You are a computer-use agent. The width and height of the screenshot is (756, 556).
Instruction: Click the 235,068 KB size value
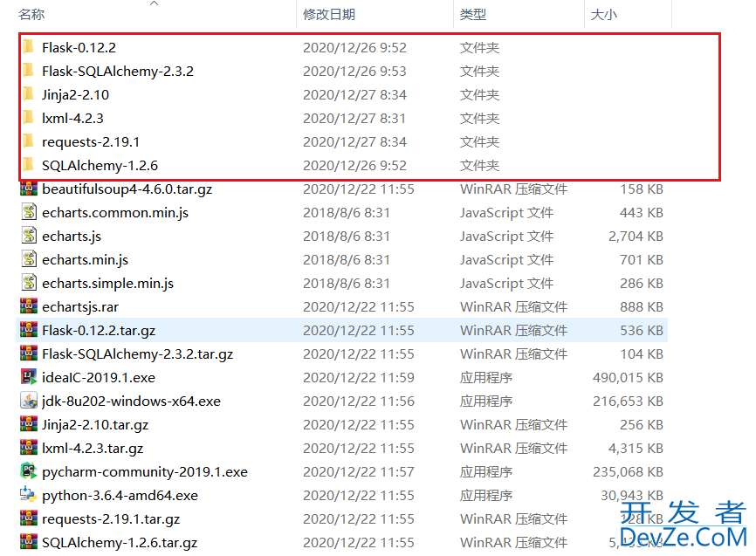[x=628, y=471]
